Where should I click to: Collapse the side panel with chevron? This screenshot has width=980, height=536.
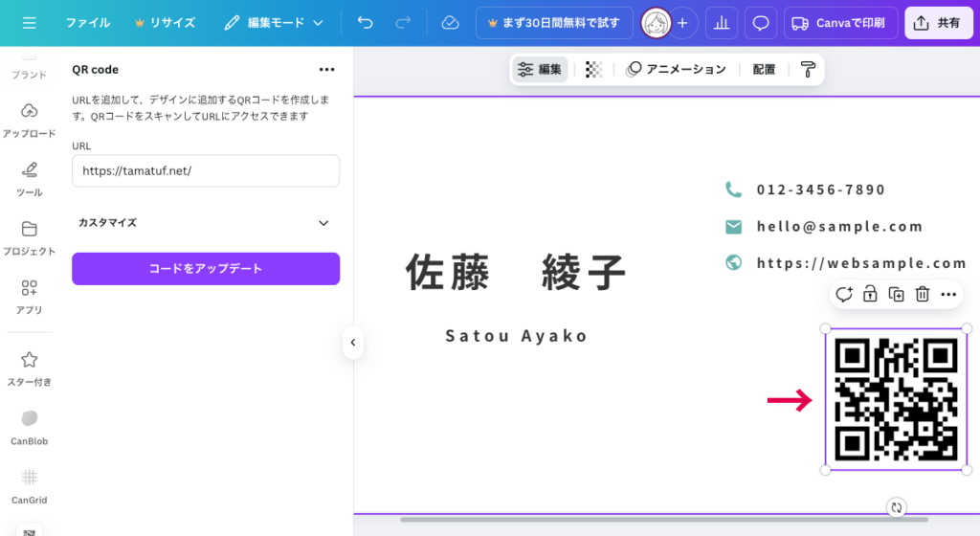pyautogui.click(x=353, y=343)
